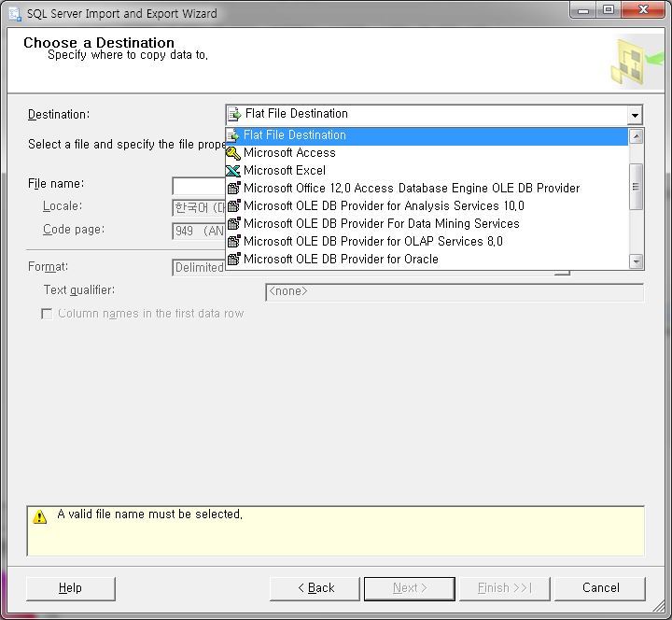This screenshot has height=620, width=672.
Task: Click icon beside Office 12.0 Access Database Engine
Action: [233, 188]
